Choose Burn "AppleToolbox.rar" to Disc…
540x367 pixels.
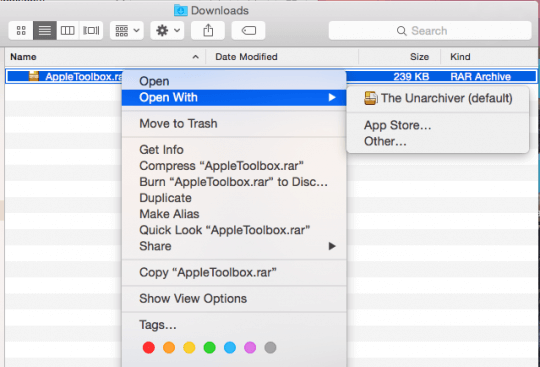[234, 182]
